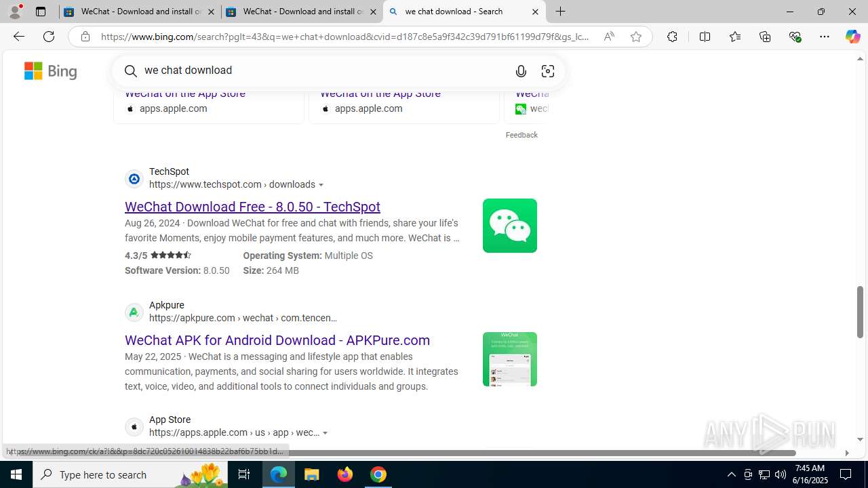The width and height of the screenshot is (868, 488).
Task: Select the 'we chat download - Search' tab
Action: (x=464, y=12)
